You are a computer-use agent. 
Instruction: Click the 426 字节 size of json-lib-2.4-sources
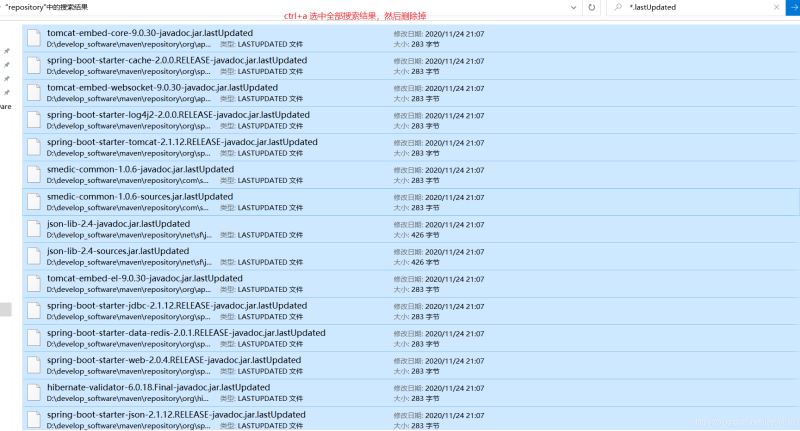point(425,262)
